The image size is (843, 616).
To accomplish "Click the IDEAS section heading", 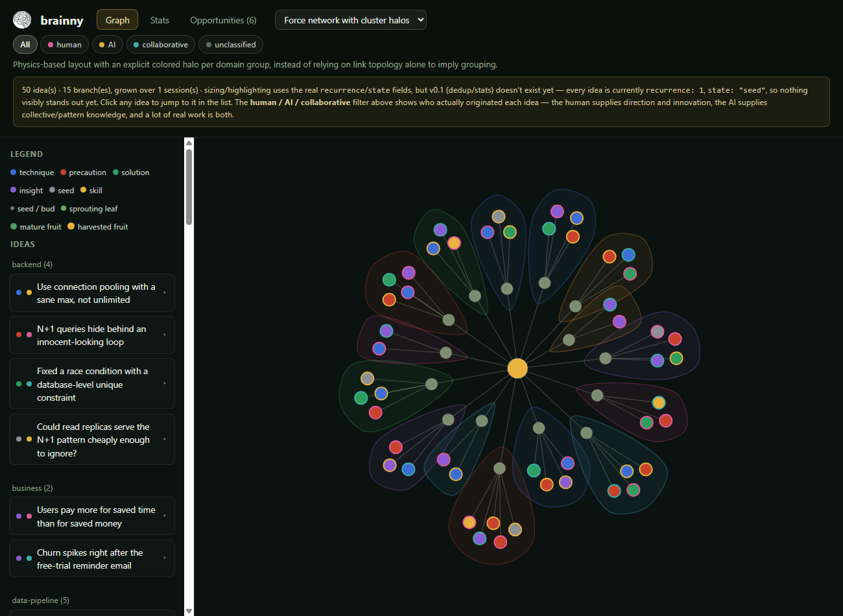I will (23, 244).
